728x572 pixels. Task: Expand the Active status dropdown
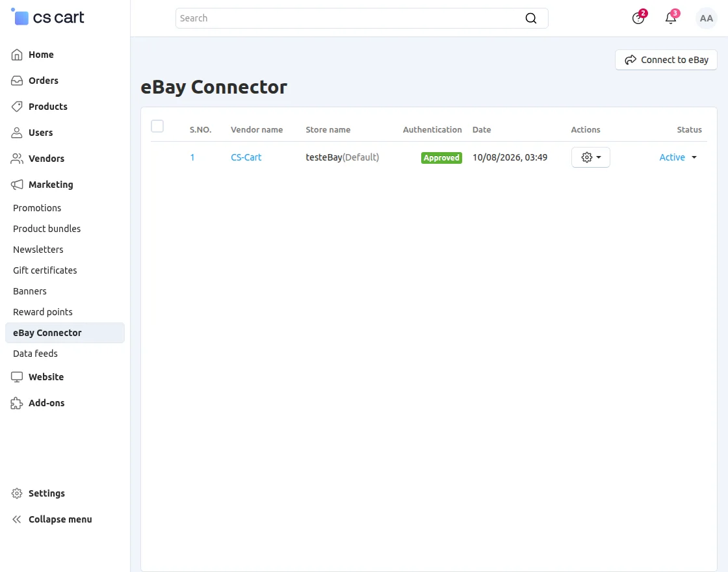tap(678, 157)
